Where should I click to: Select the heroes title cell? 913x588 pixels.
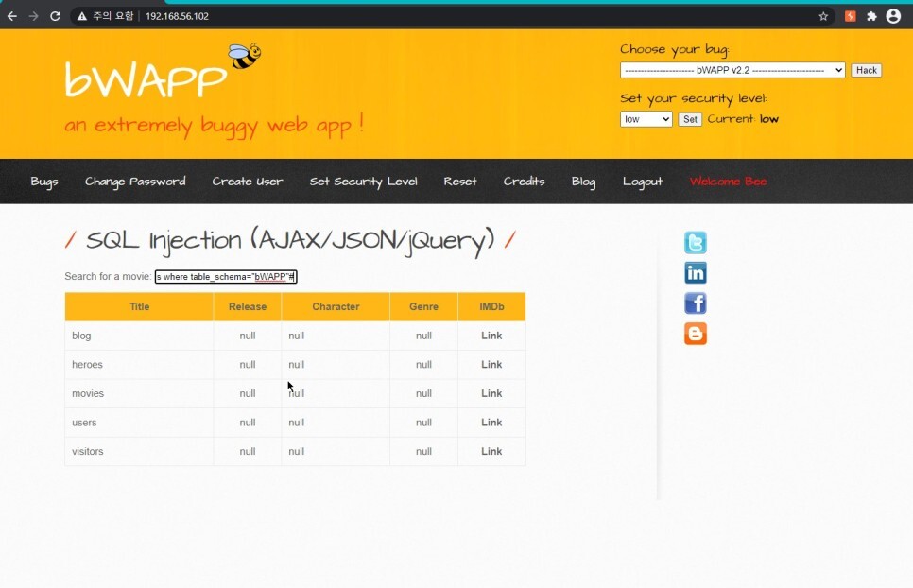139,365
